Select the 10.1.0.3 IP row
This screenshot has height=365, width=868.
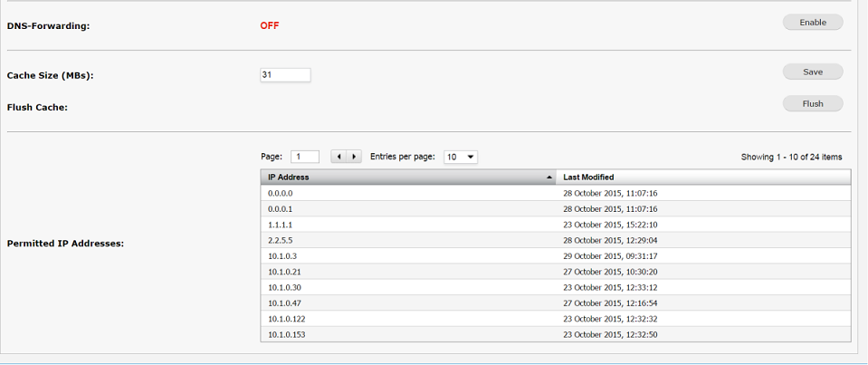click(x=556, y=256)
